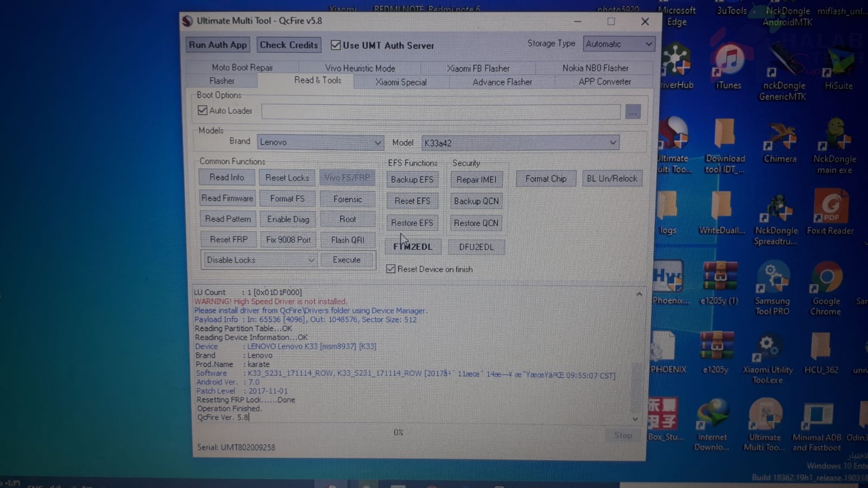Viewport: 868px width, 488px height.
Task: Select the e1205y archive below e1205y (1)
Action: tap(716, 352)
